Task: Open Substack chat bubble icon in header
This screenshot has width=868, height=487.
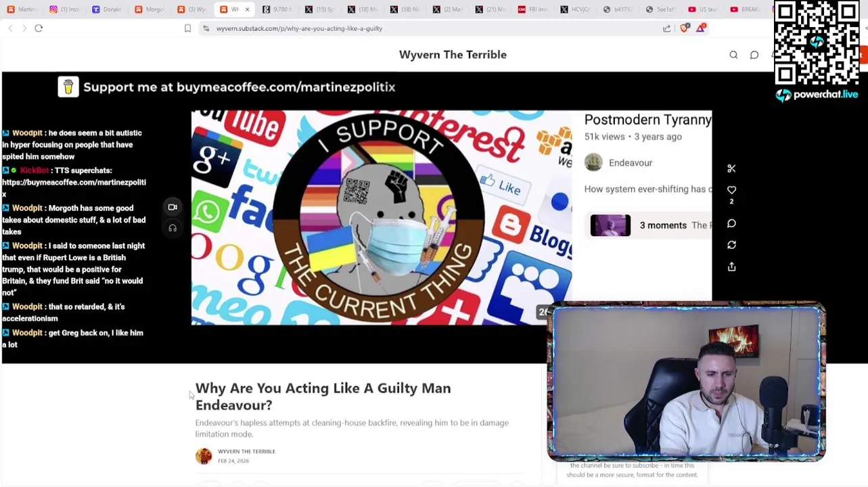Action: 754,55
